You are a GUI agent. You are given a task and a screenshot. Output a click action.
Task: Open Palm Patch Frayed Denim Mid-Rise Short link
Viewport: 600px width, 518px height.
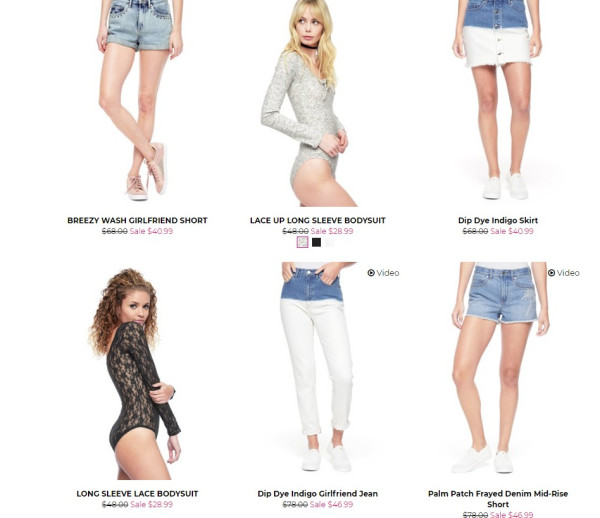coord(498,499)
